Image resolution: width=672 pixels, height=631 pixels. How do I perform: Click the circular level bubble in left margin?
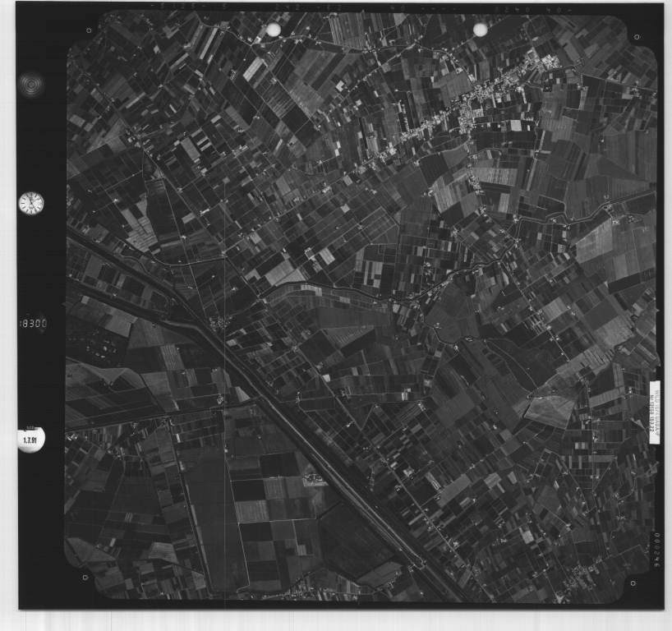tap(31, 84)
